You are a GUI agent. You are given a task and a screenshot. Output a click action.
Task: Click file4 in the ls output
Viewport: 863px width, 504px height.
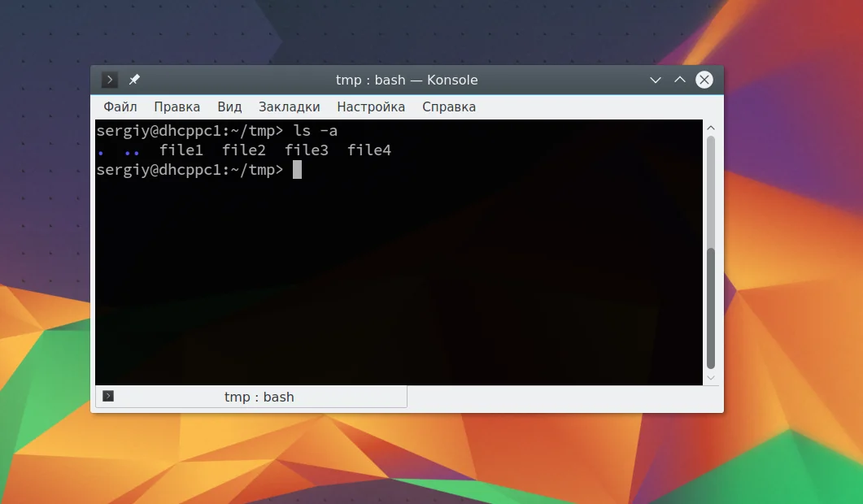pos(369,150)
